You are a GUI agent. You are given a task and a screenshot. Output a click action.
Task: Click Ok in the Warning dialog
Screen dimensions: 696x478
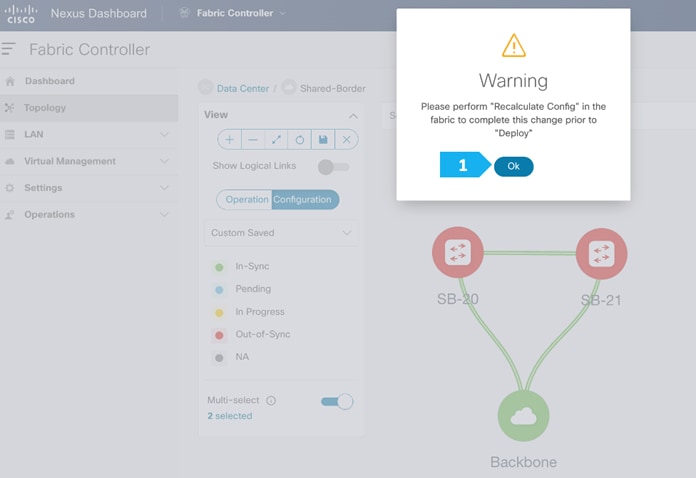click(514, 166)
